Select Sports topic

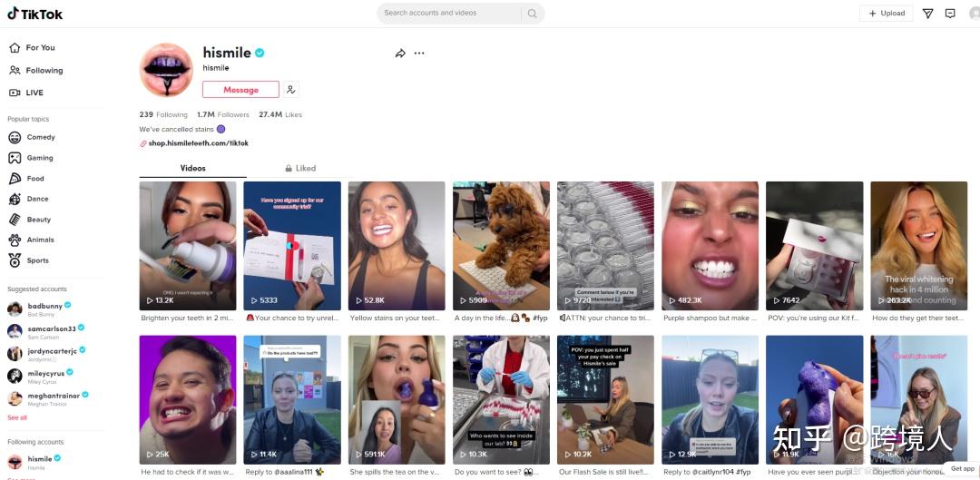tap(29, 260)
